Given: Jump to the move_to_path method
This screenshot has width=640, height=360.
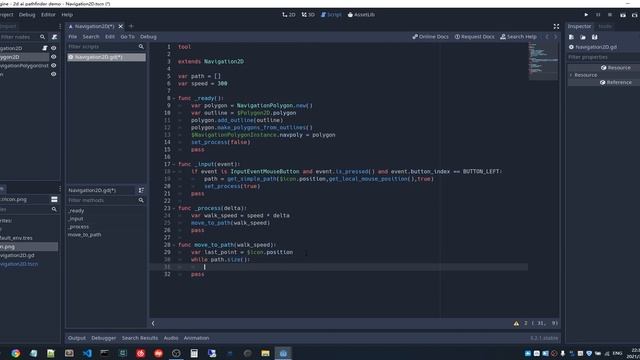Looking at the screenshot, I should click(x=84, y=235).
